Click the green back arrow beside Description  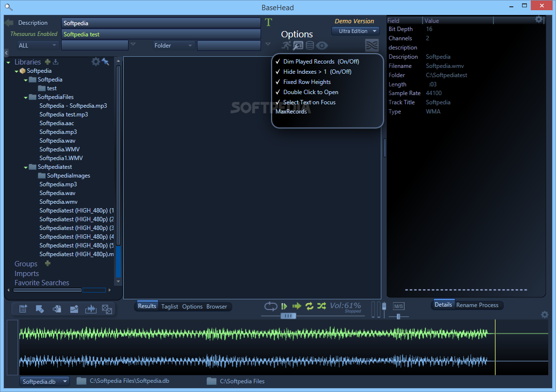pyautogui.click(x=9, y=23)
